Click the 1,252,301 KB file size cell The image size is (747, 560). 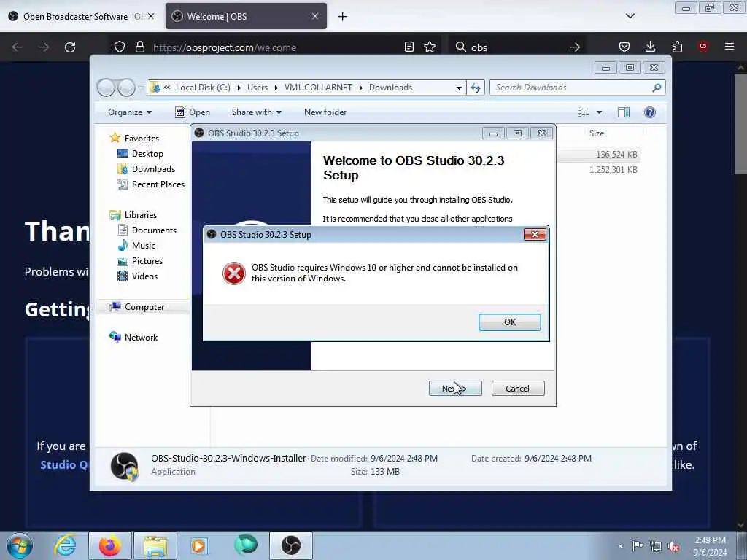613,169
